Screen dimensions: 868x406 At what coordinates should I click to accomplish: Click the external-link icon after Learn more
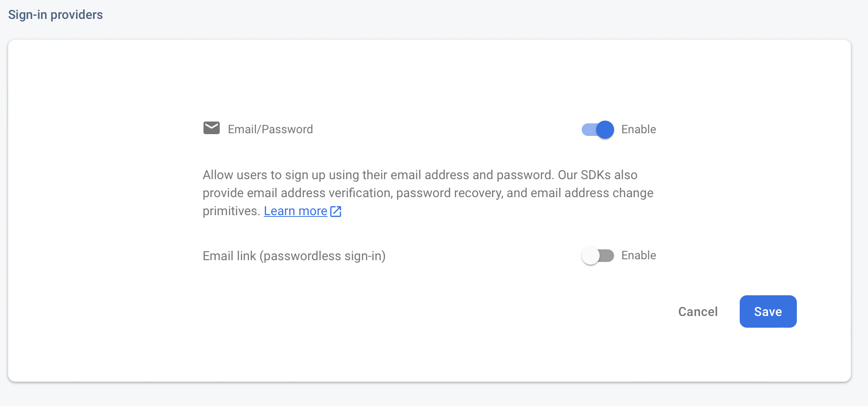pyautogui.click(x=336, y=211)
